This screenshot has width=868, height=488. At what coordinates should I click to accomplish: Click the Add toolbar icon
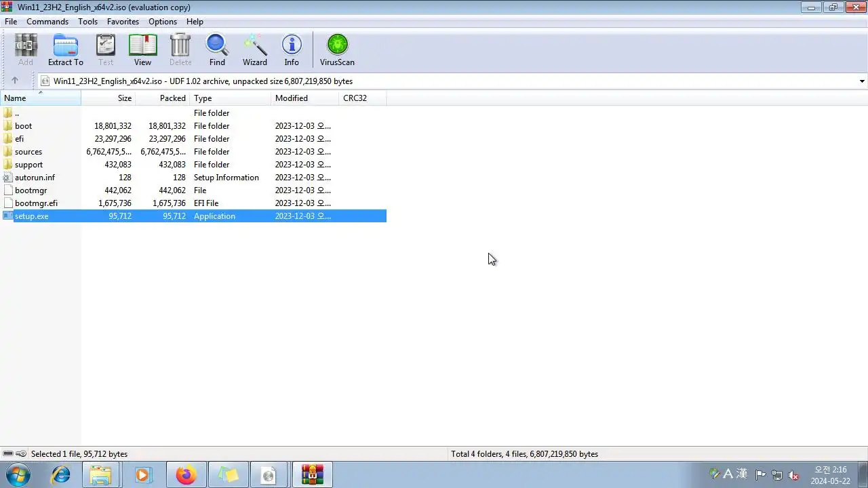point(25,50)
